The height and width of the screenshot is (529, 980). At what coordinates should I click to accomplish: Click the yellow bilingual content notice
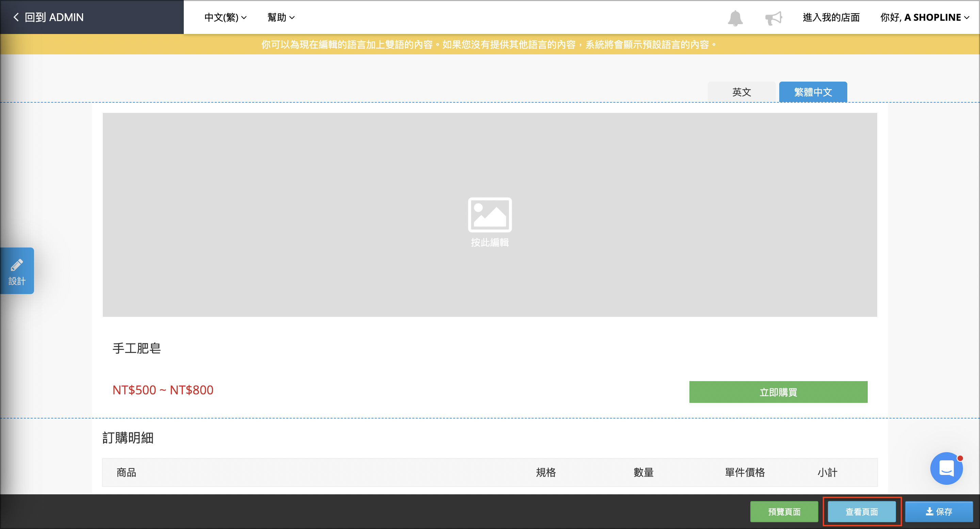490,45
